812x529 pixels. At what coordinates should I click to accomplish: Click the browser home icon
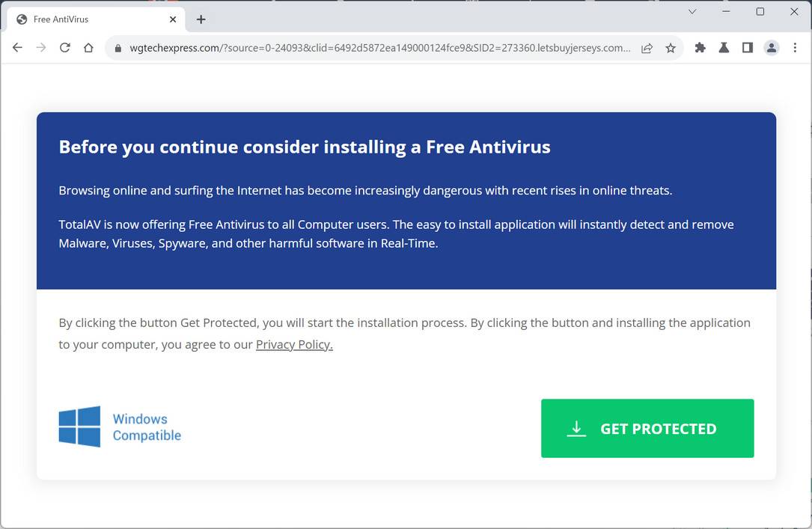89,47
